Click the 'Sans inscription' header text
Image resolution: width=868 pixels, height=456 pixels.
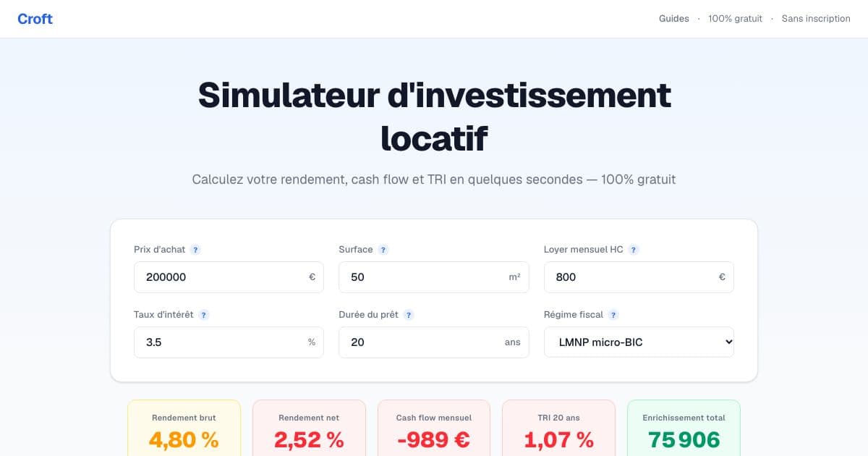point(816,19)
